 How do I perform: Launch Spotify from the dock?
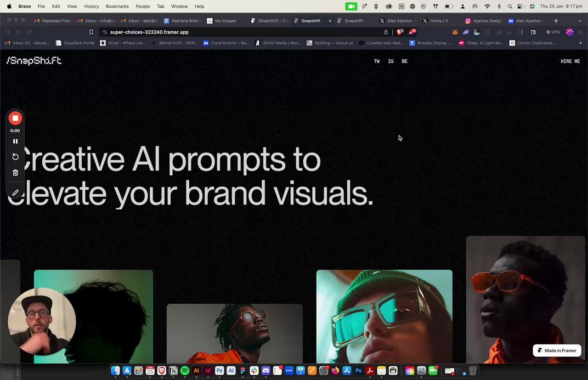coord(185,371)
